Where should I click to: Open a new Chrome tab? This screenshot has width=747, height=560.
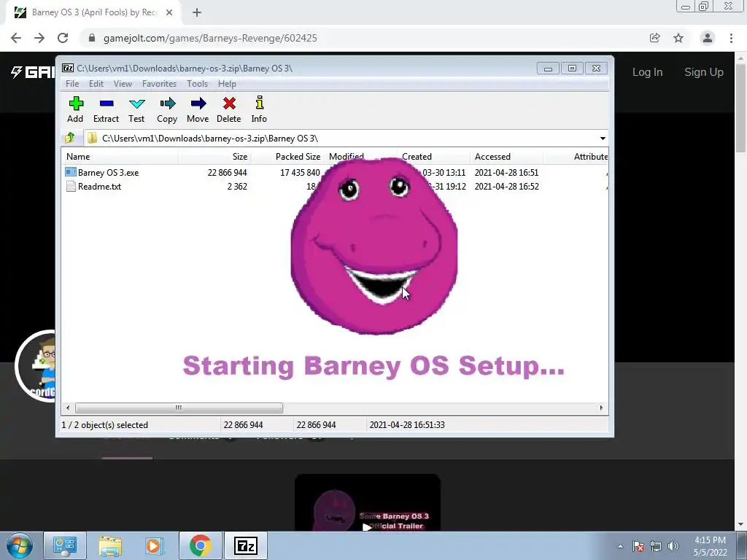[197, 13]
